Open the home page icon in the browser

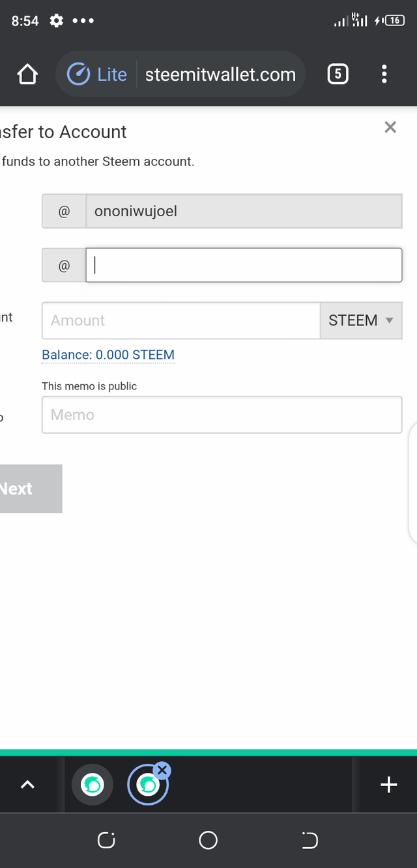[x=27, y=74]
